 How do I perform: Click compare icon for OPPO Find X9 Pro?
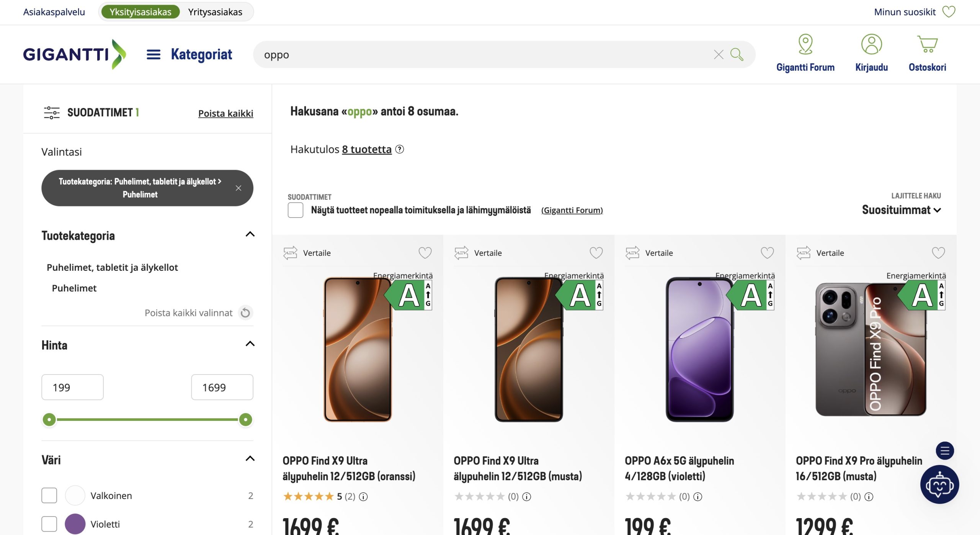[804, 253]
